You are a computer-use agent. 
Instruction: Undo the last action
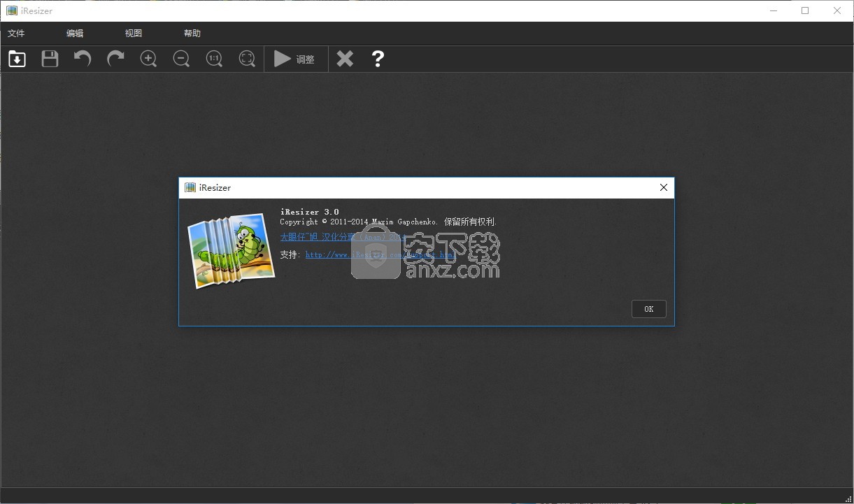[83, 59]
